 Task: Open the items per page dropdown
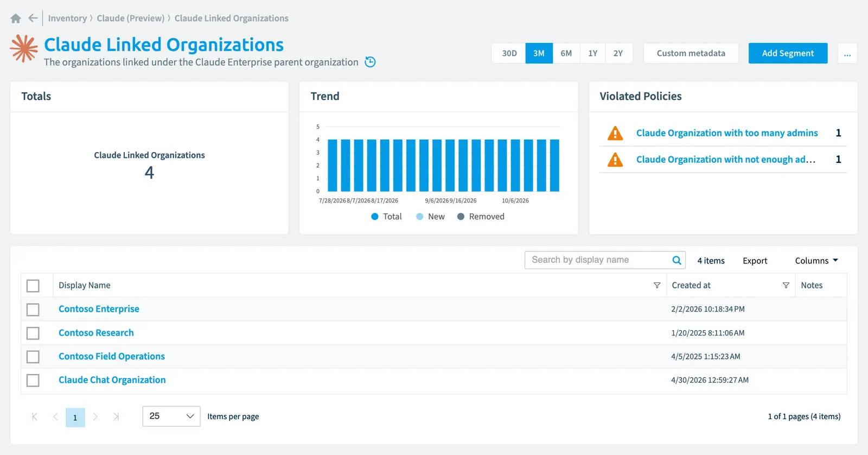[171, 416]
